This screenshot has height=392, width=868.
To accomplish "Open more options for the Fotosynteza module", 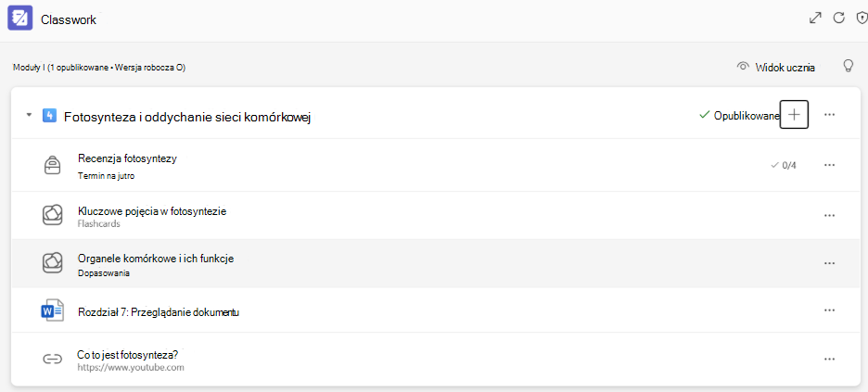I will click(x=829, y=114).
